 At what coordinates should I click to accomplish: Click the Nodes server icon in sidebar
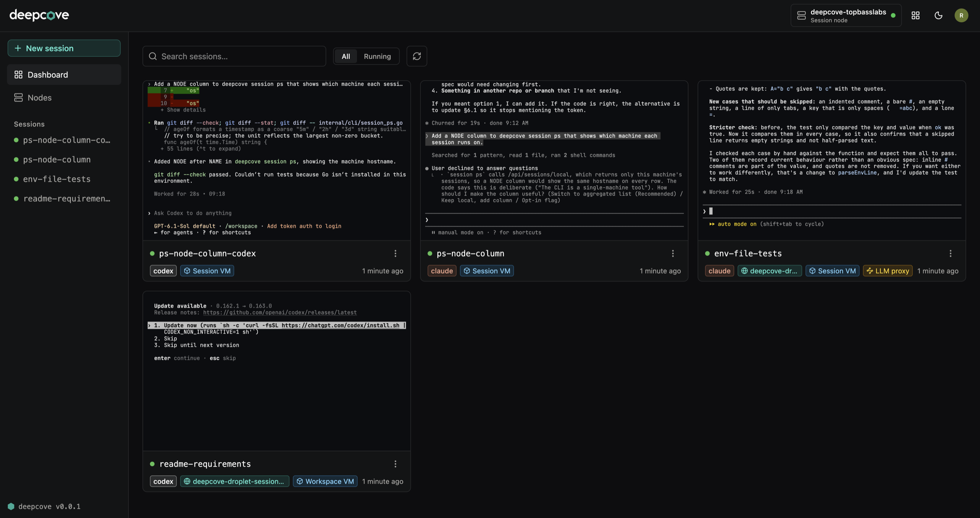pos(18,97)
